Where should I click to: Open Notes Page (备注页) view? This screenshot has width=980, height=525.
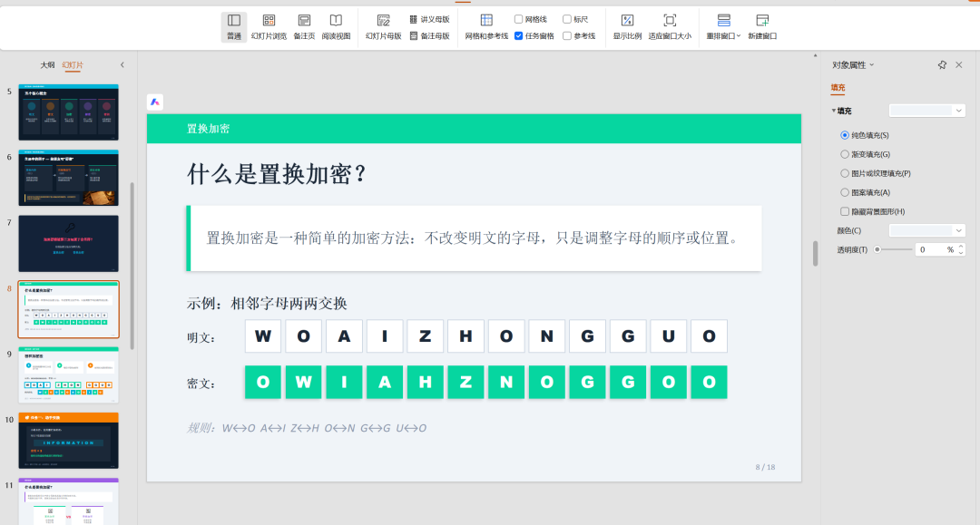tap(304, 27)
